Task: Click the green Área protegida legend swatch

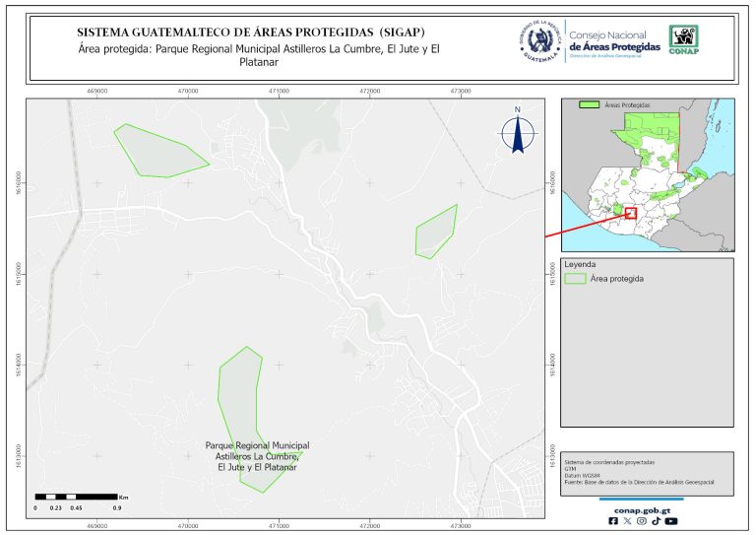Action: (x=576, y=279)
